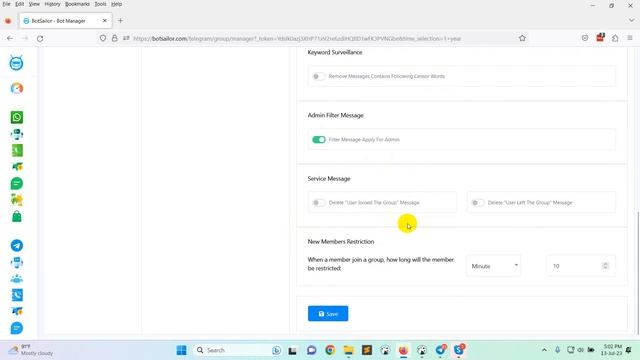Screen dimensions: 640x360
Task: Open the green megaphone broadcast icon
Action: (17, 167)
